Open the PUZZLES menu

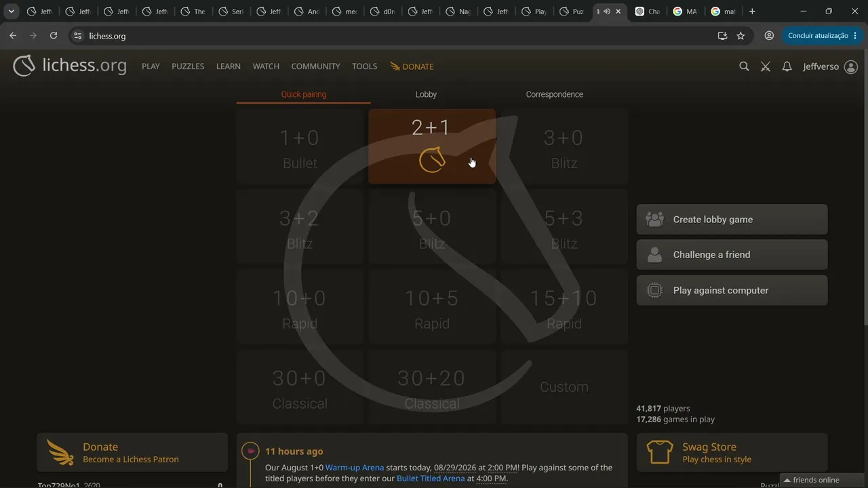pos(188,66)
